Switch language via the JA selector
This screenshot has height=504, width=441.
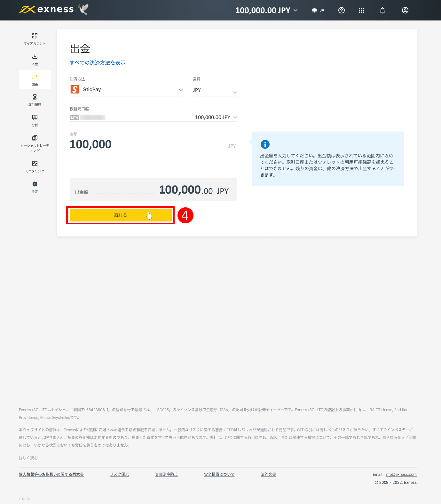coord(318,10)
